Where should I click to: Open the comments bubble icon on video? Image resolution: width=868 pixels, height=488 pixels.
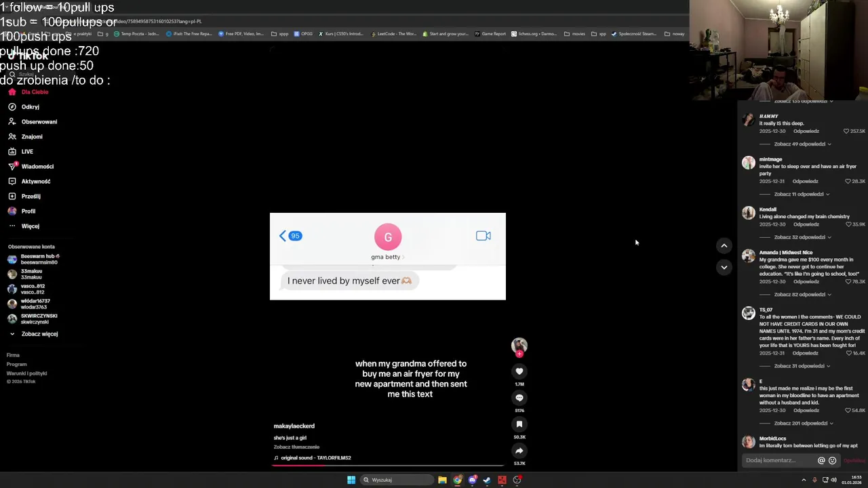click(x=519, y=398)
